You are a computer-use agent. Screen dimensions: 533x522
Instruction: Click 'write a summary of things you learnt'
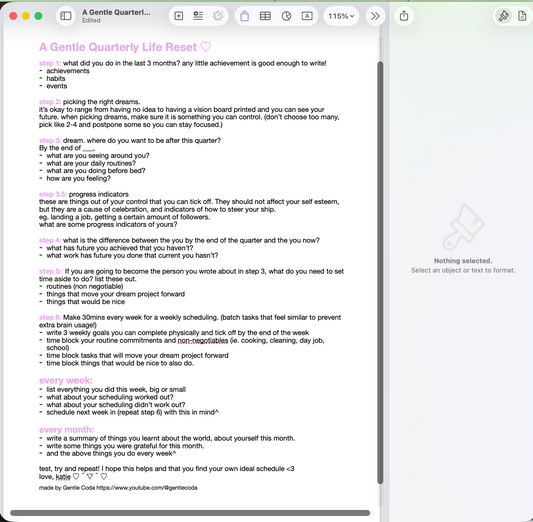pos(171,438)
